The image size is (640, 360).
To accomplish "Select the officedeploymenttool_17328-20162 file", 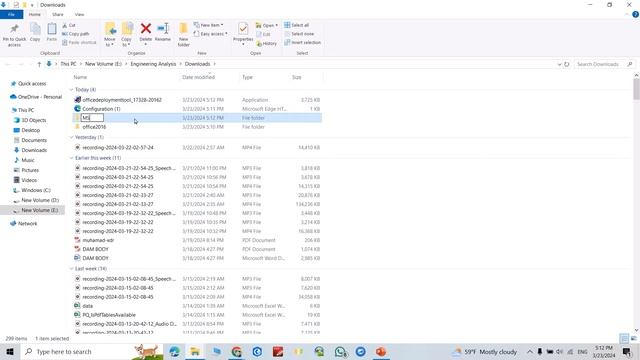I will point(122,100).
